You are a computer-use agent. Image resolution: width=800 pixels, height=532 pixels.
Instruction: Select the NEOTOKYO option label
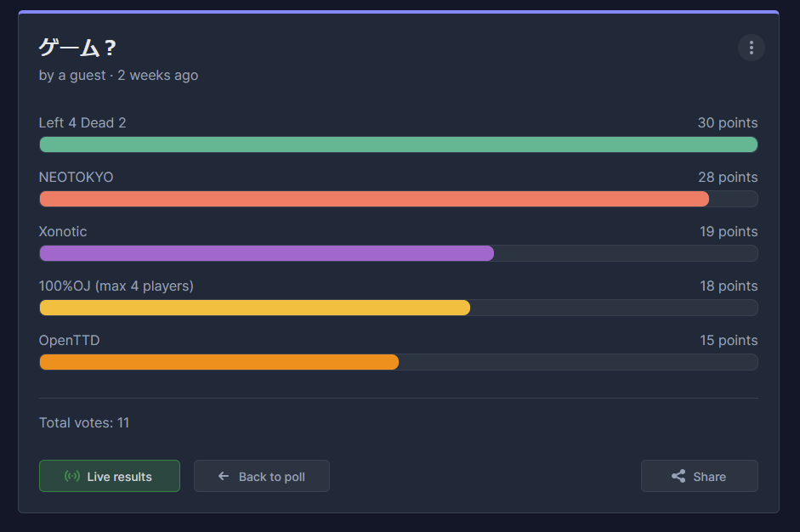click(x=76, y=178)
